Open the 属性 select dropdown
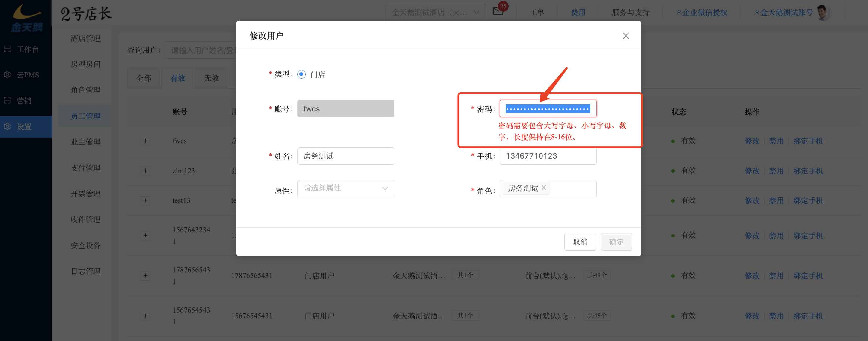 coord(346,188)
